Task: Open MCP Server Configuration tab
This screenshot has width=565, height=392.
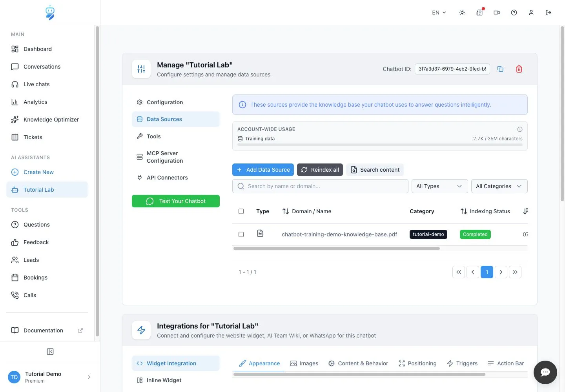Action: pyautogui.click(x=176, y=157)
